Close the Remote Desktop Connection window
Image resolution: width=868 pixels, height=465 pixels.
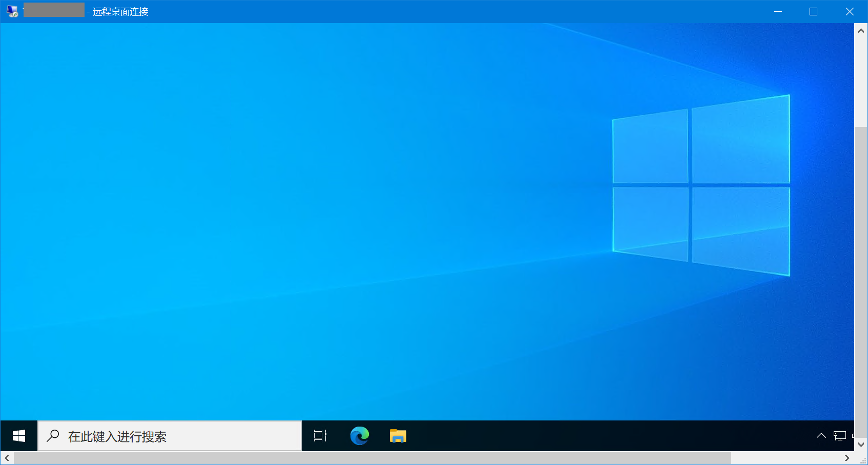[850, 11]
